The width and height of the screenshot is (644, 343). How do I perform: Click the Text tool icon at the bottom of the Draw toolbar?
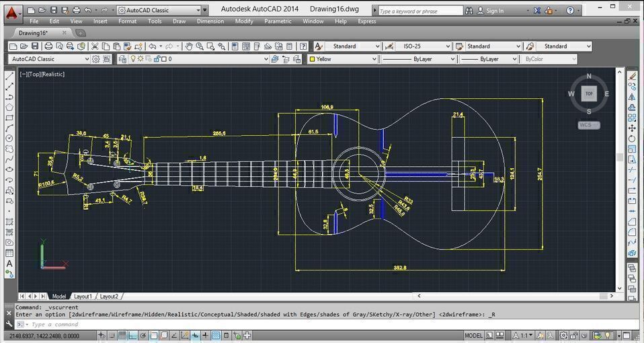click(9, 264)
